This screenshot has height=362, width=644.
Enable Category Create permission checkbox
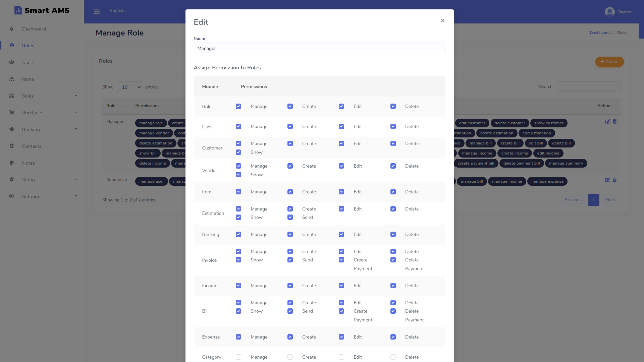tap(290, 357)
